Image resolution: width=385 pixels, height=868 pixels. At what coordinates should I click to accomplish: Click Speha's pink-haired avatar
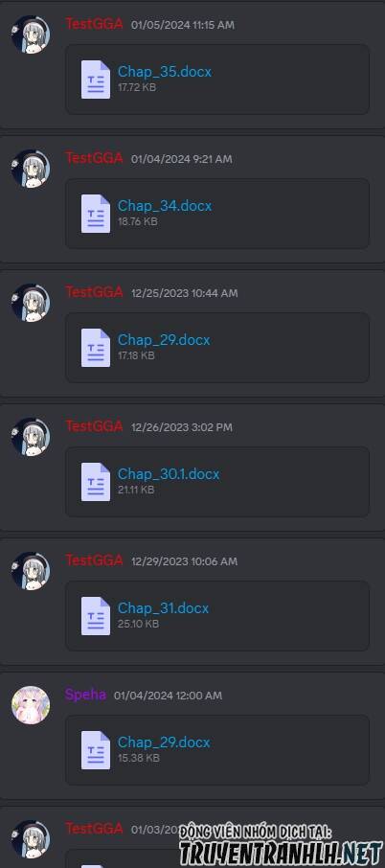tap(31, 705)
